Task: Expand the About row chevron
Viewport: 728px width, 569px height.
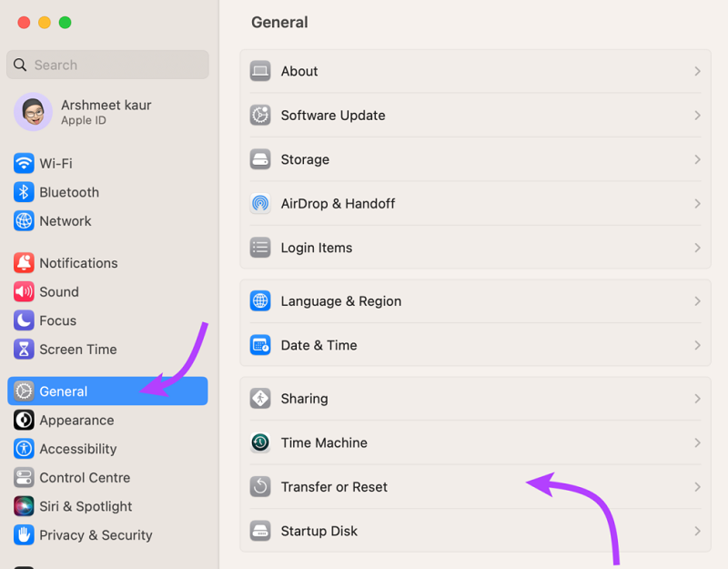Action: point(697,72)
